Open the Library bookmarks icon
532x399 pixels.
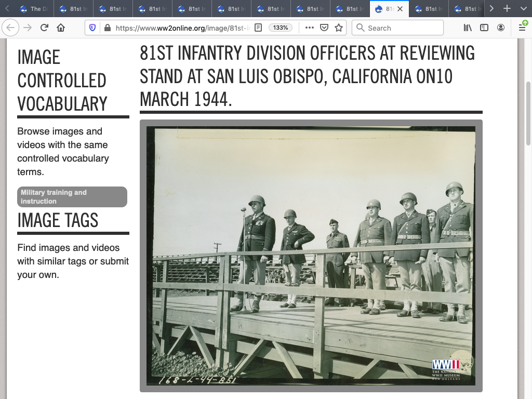tap(468, 28)
